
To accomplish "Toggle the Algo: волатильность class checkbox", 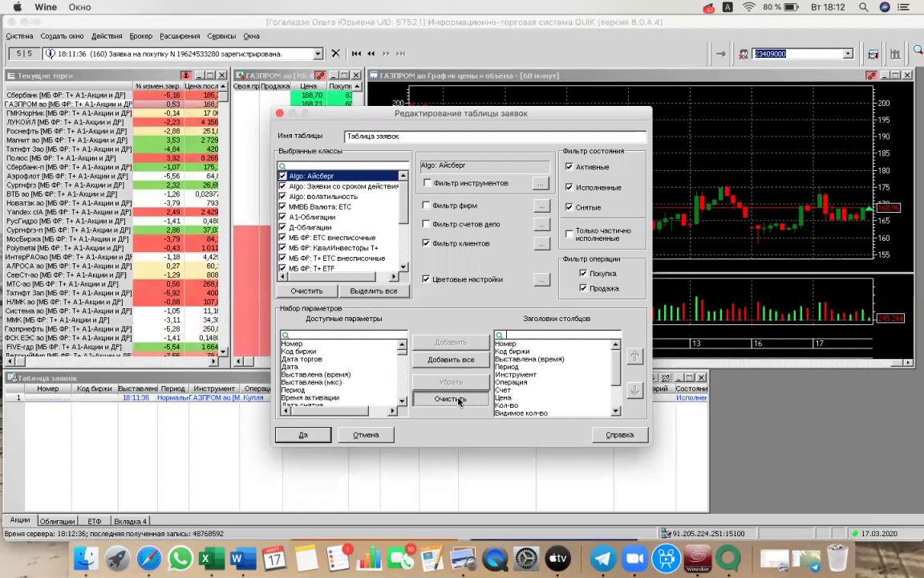I will pyautogui.click(x=283, y=197).
